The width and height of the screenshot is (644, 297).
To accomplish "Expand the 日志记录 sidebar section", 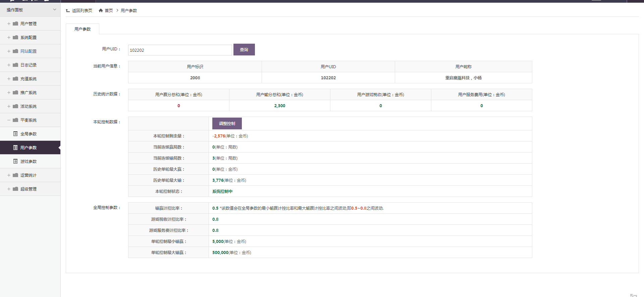I will (x=28, y=65).
